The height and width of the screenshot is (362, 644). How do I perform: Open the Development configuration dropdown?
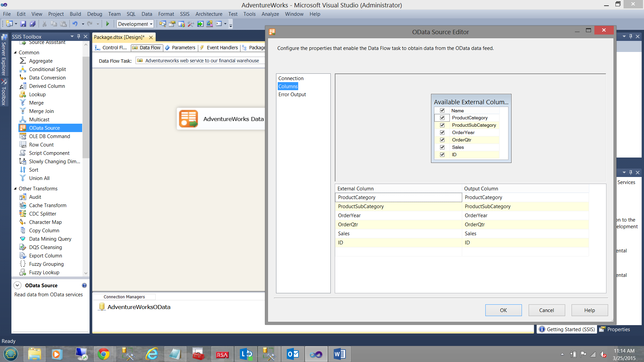point(151,24)
